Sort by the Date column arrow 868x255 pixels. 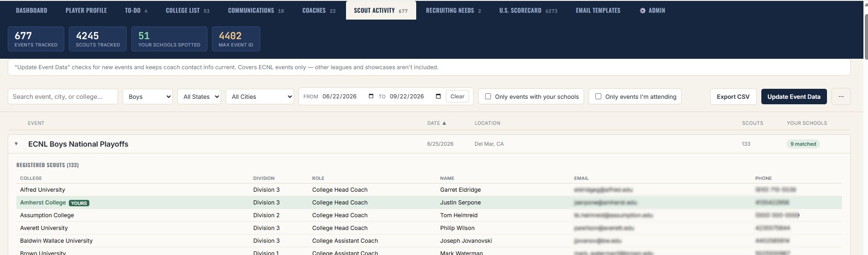(444, 123)
